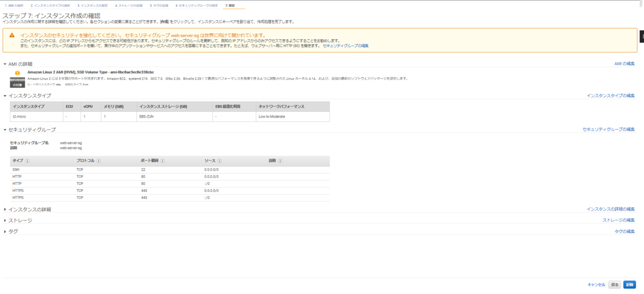This screenshot has height=294, width=644.
Task: Expand the タグ section
Action: 5,231
